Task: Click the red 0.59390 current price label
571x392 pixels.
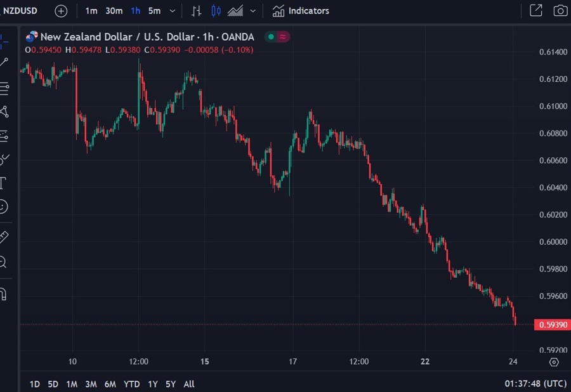Action: pyautogui.click(x=552, y=325)
